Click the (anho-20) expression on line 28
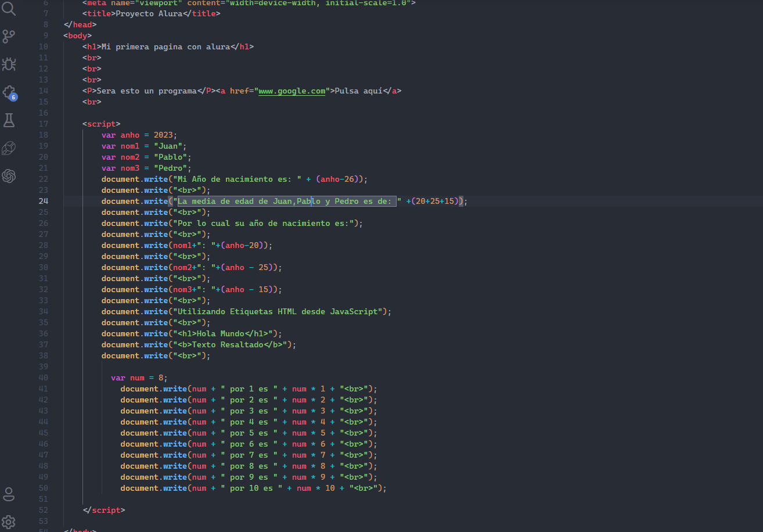 click(244, 245)
